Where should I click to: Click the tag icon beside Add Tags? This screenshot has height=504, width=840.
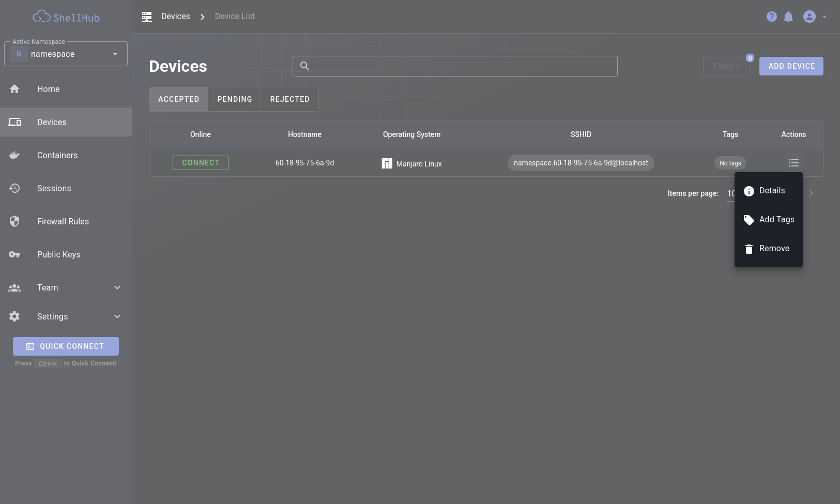pos(749,220)
